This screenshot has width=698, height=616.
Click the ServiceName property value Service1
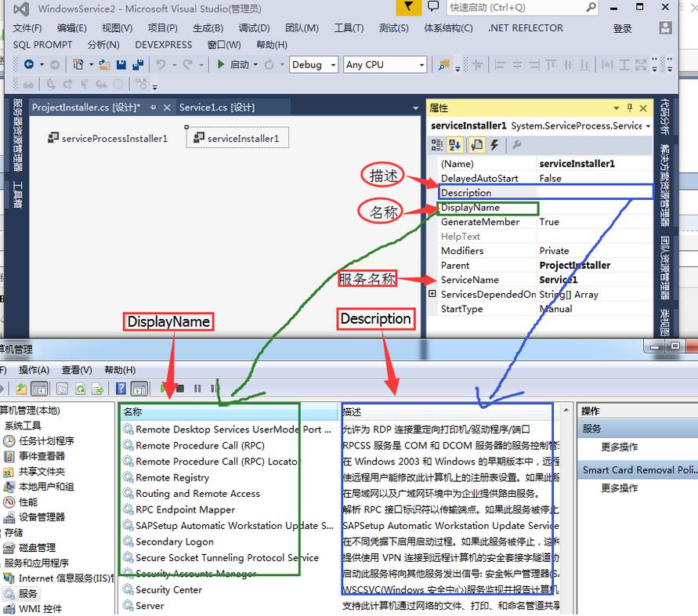tap(595, 280)
